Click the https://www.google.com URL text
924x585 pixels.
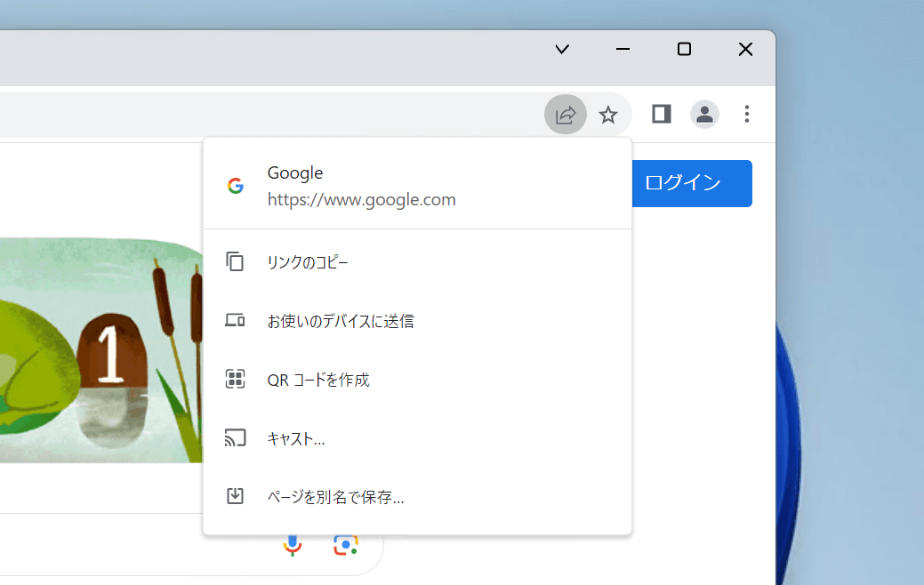pyautogui.click(x=362, y=200)
